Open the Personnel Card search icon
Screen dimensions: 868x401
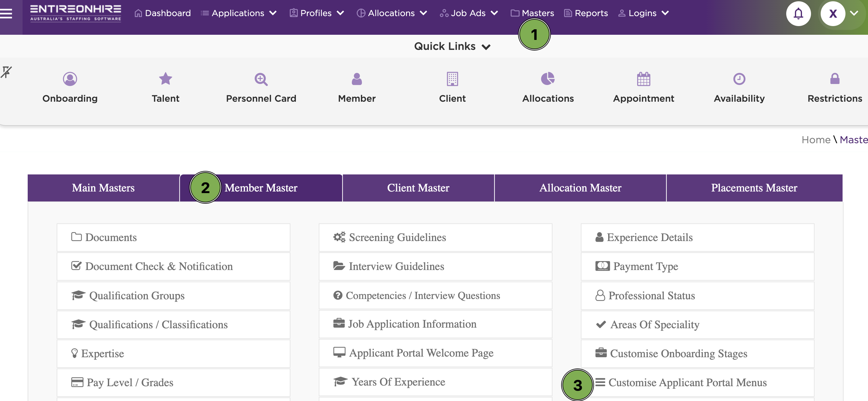point(261,79)
